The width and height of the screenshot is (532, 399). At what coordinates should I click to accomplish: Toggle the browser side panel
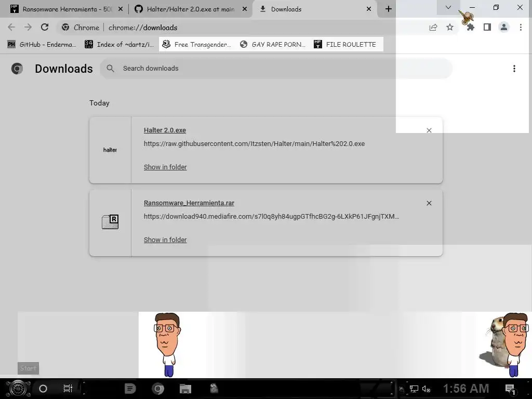[487, 27]
